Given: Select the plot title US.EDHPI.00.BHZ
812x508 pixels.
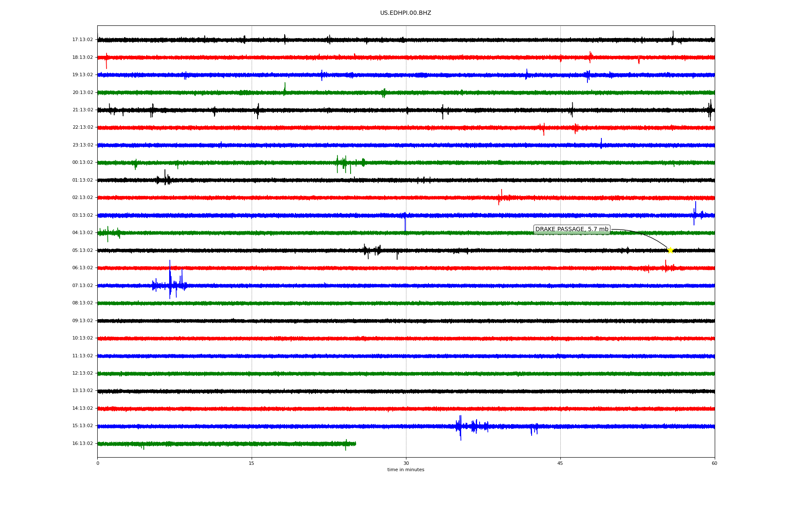Looking at the screenshot, I should pyautogui.click(x=406, y=13).
